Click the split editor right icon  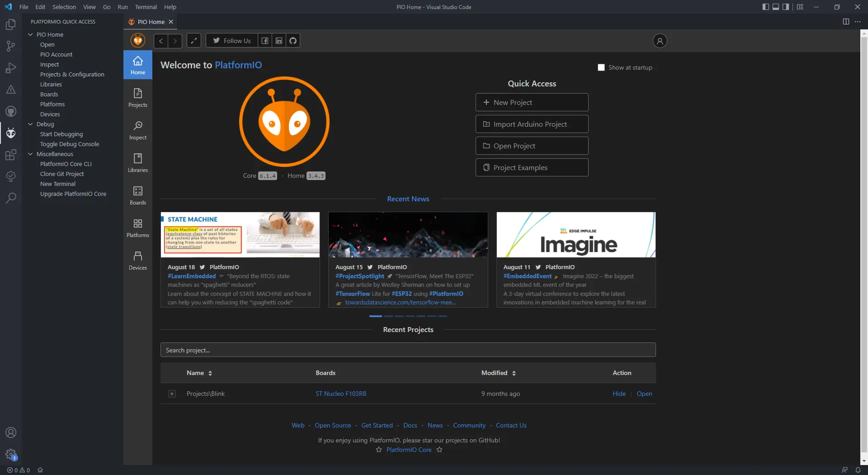[846, 22]
